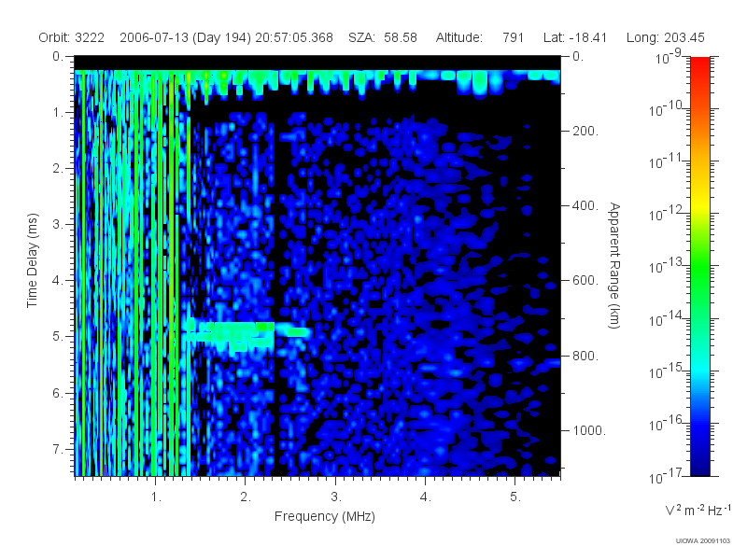
Task: Click the UIOWA 20091103 credit text
Action: [703, 540]
